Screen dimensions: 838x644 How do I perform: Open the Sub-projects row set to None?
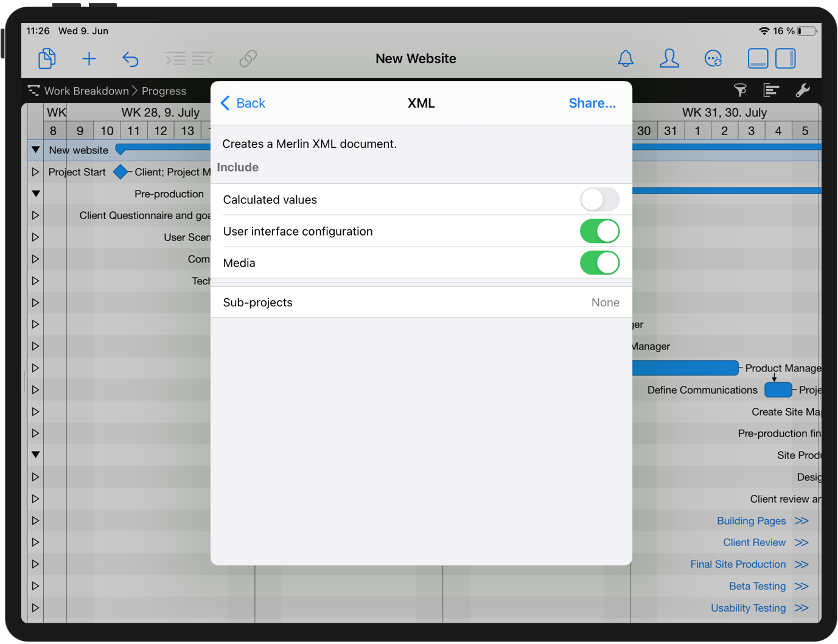point(421,302)
